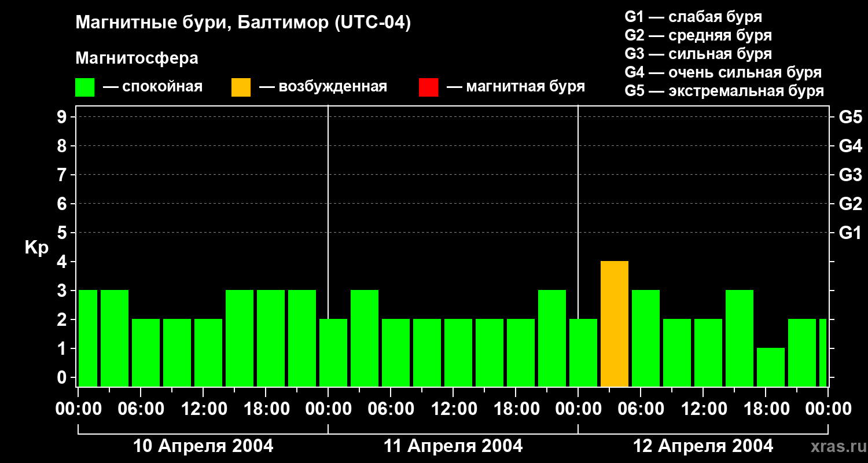This screenshot has width=868, height=463.
Task: Click the G1 label on the right axis
Action: 850,233
